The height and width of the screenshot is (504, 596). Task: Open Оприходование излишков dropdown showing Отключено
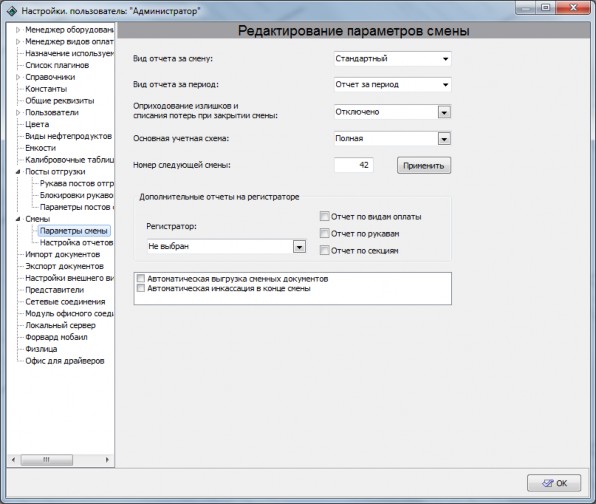tap(392, 112)
